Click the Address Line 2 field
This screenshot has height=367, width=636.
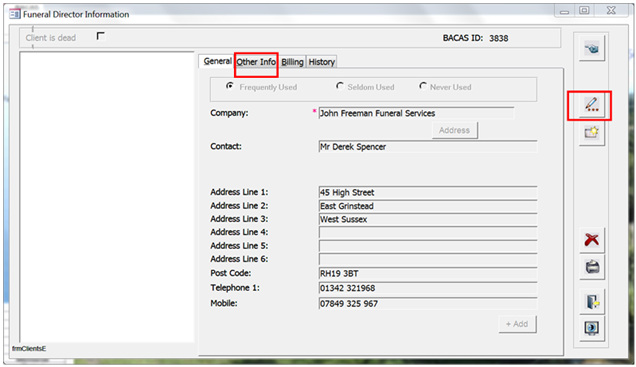pyautogui.click(x=428, y=206)
